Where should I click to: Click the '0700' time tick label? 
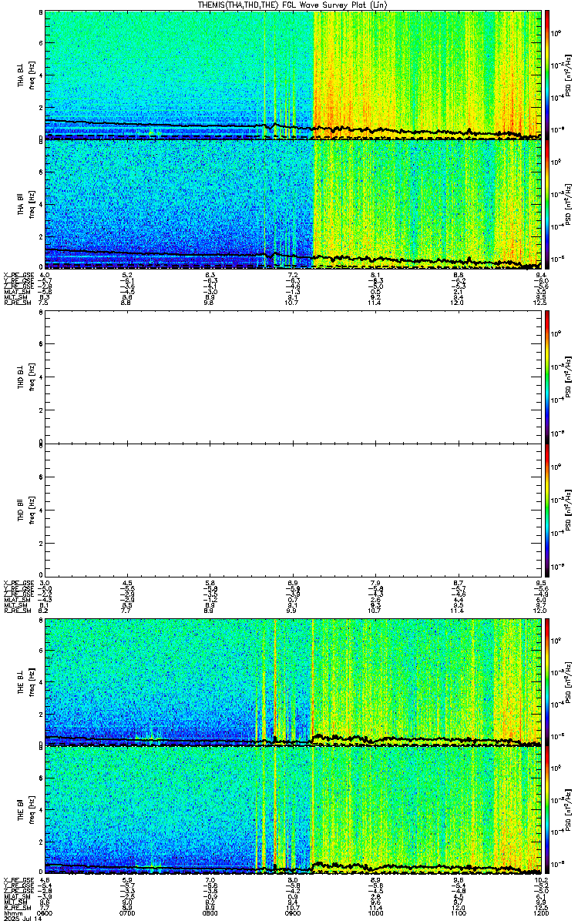point(128,913)
